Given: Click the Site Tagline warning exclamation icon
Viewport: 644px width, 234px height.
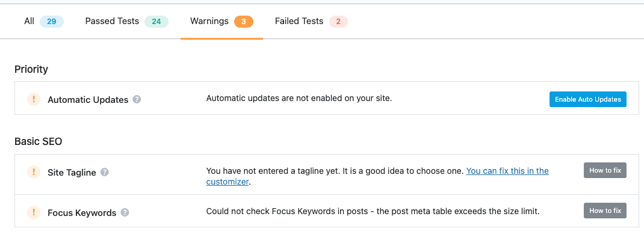Looking at the screenshot, I should tap(34, 172).
